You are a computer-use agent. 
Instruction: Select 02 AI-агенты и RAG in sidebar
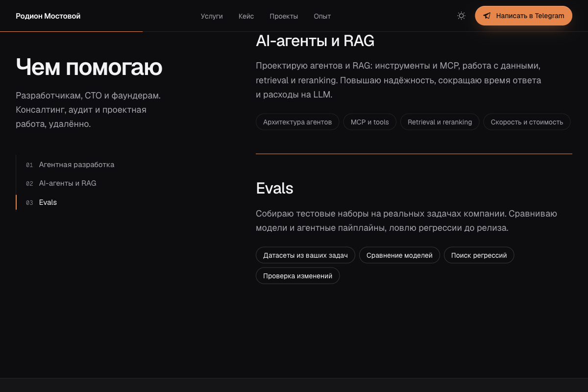[61, 183]
